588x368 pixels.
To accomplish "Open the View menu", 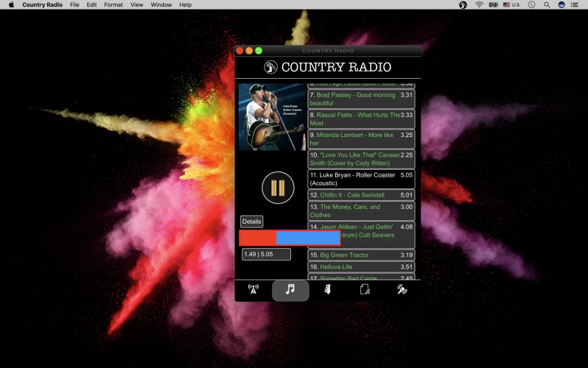I will tap(137, 5).
